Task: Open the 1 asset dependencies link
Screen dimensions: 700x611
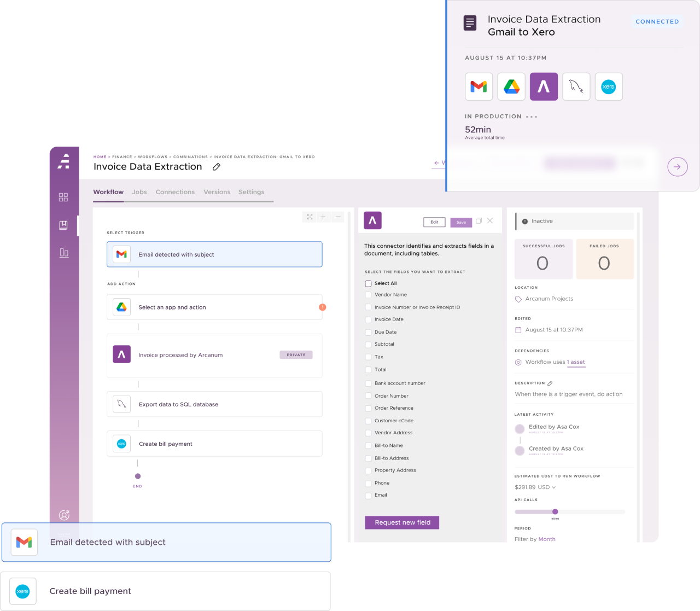Action: [x=576, y=362]
